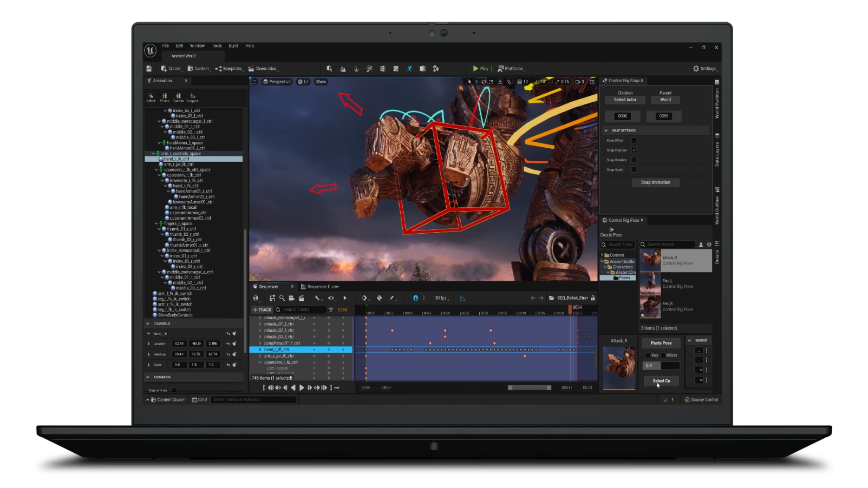The width and height of the screenshot is (868, 488).
Task: Enable the Snap Rotation checkbox
Action: click(634, 160)
